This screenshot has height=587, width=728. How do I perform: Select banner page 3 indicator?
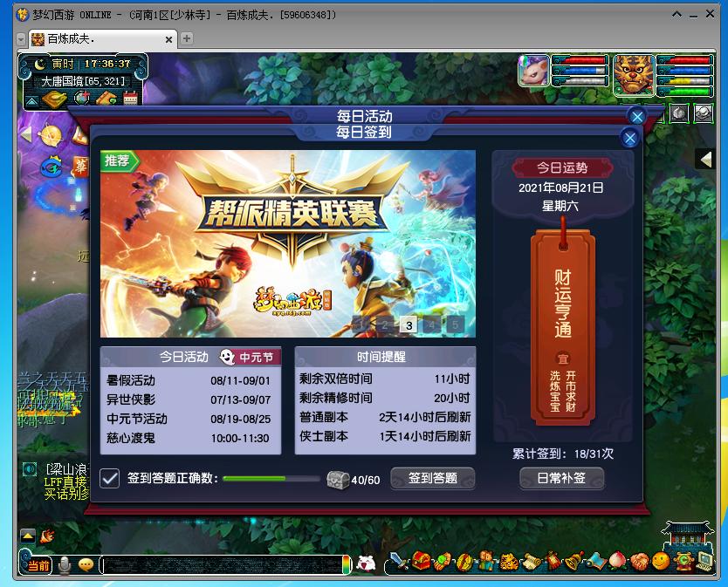[x=409, y=324]
